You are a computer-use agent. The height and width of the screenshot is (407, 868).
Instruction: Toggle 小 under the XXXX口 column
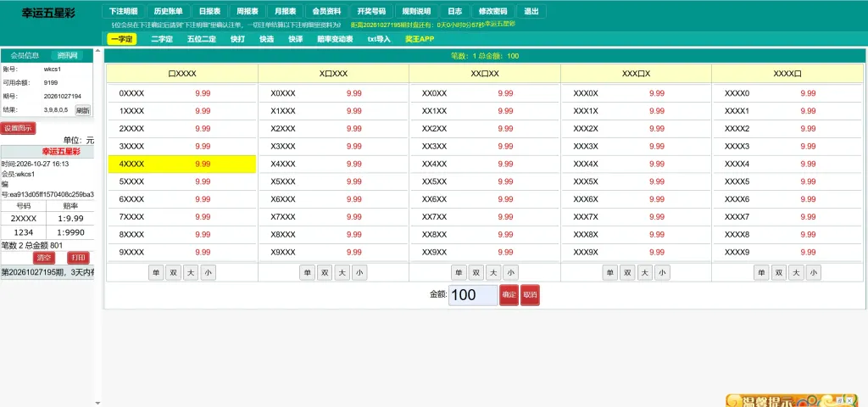point(814,272)
